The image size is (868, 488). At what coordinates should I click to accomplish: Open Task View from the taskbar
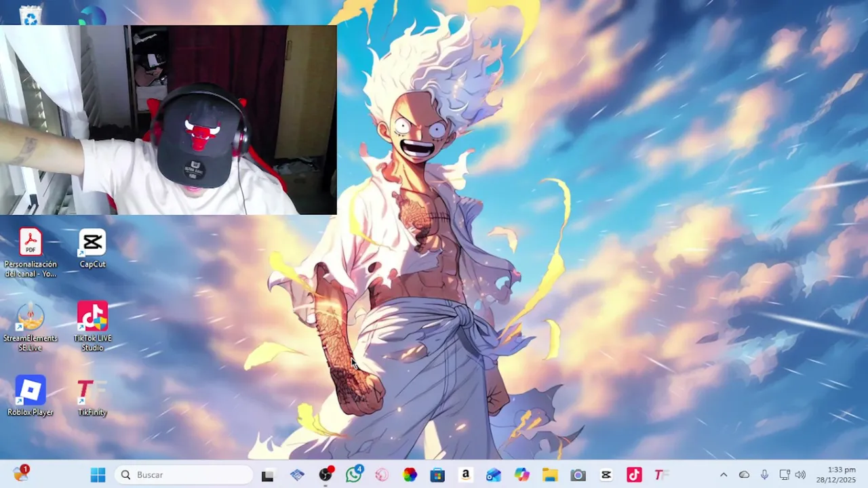[x=267, y=475]
